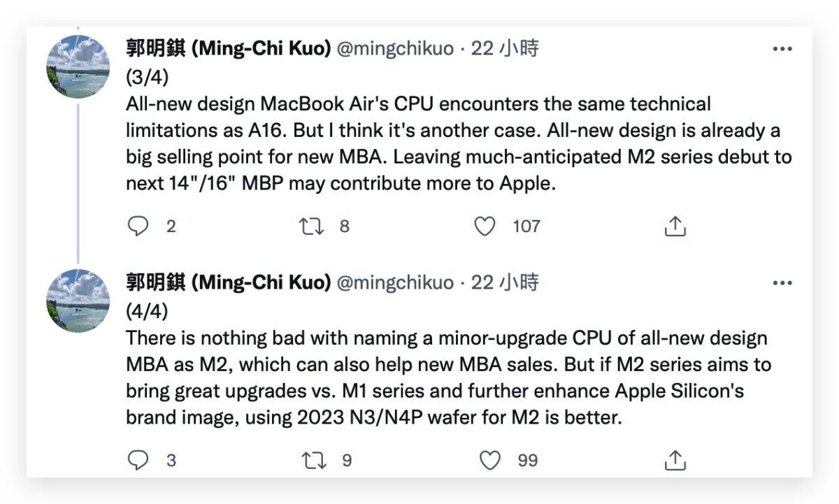The image size is (839, 504).
Task: Open the (4/4) tweet timestamp link
Action: coord(504,282)
